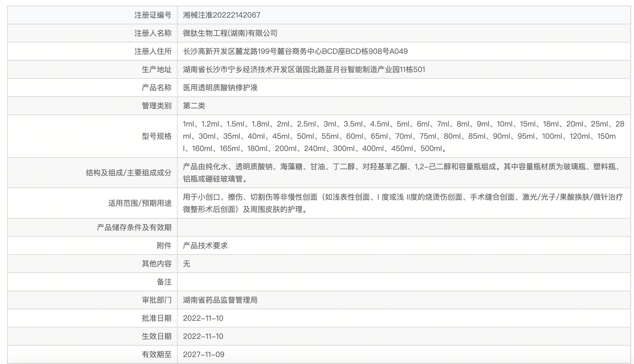The image size is (634, 364).
Task: Select product name 医用透明质酸钠修护液
Action: [220, 88]
